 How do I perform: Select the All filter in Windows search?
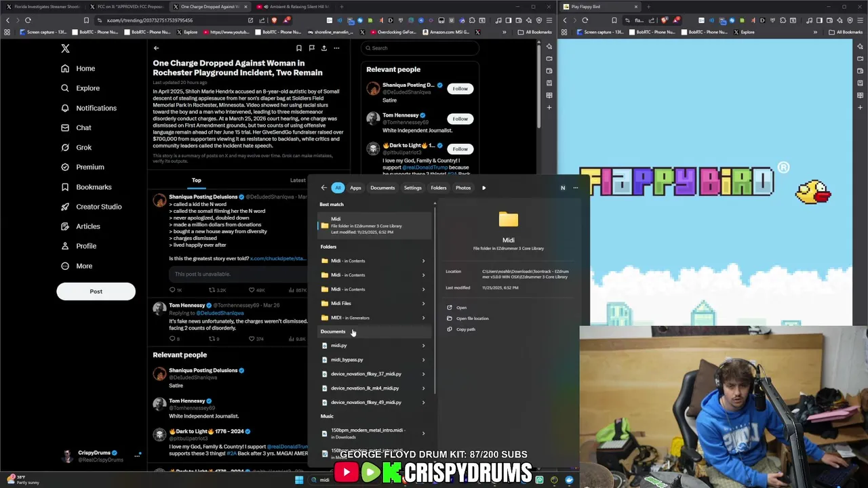(x=338, y=188)
